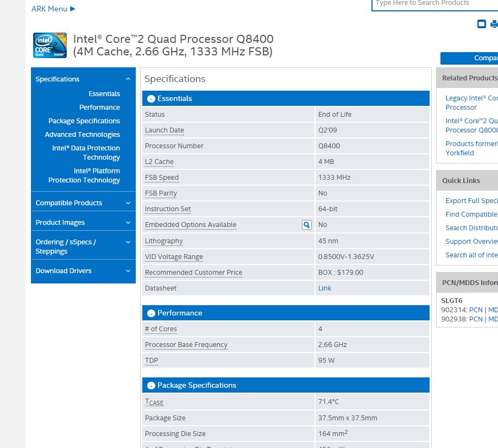Click the Q2'09 launch date value
The width and height of the screenshot is (498, 448).
(327, 130)
